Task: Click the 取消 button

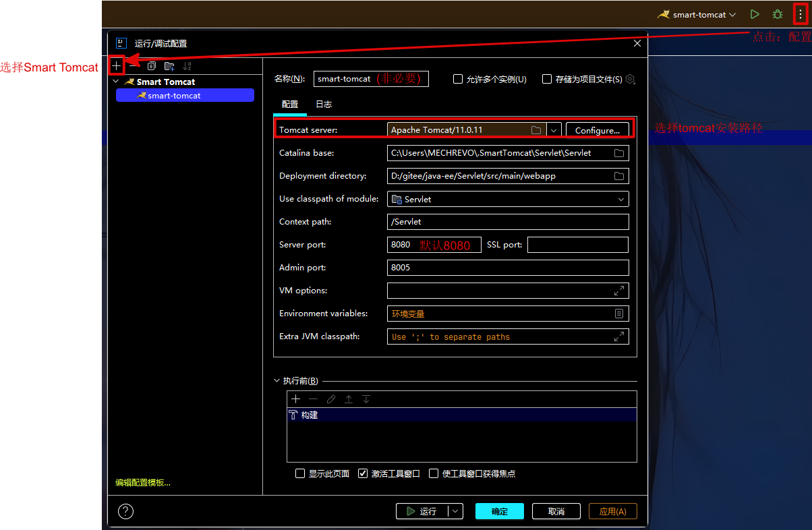Action: click(x=556, y=511)
